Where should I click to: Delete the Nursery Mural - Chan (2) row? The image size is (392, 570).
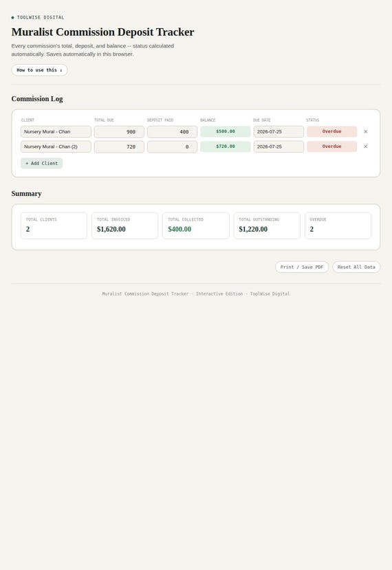365,146
